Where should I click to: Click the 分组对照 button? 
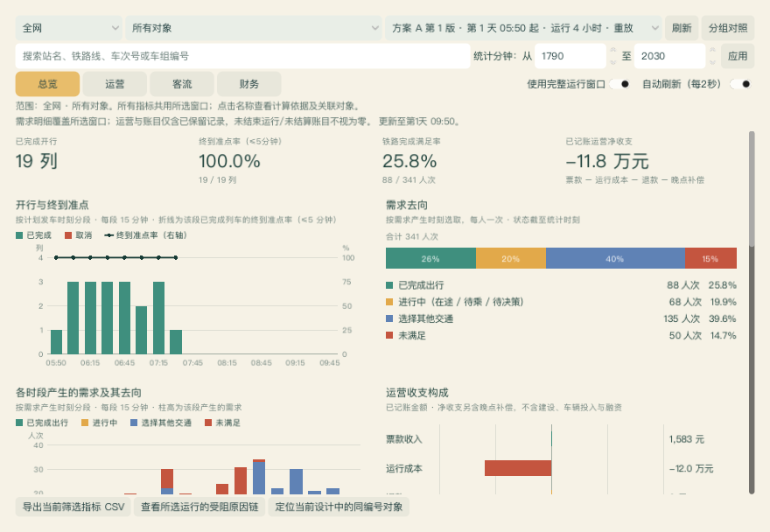click(727, 28)
